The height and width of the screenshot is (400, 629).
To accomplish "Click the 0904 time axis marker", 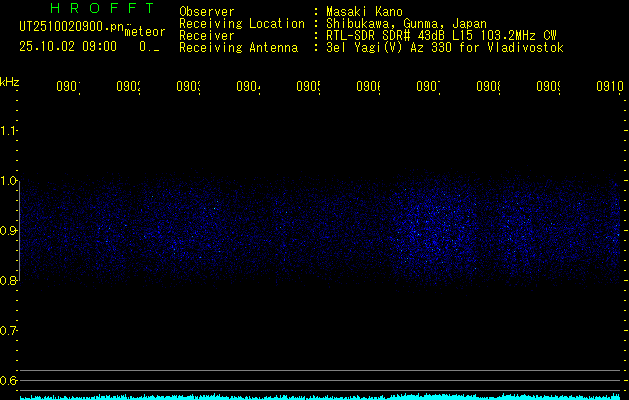I will click(248, 87).
